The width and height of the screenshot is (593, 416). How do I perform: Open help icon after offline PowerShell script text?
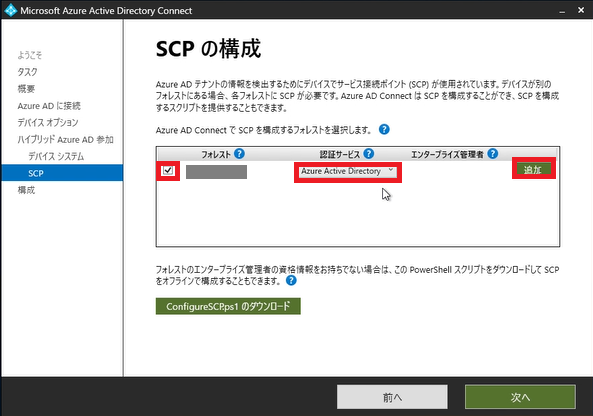[x=291, y=280]
